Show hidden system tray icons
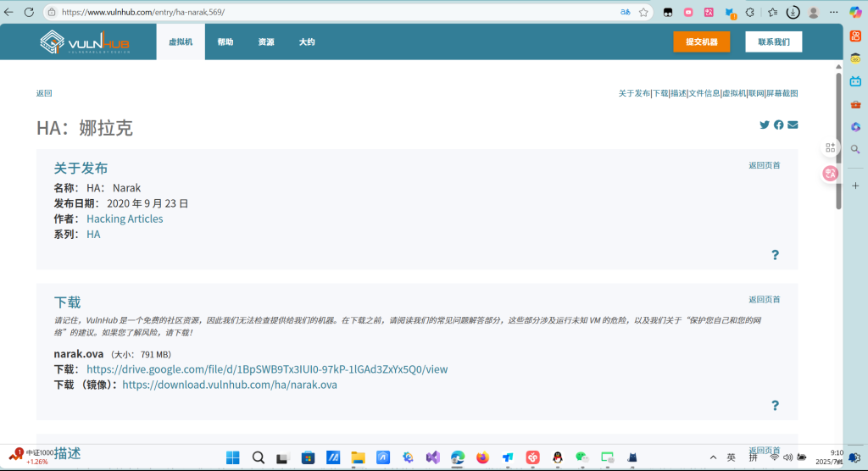Viewport: 868px width, 471px height. click(x=712, y=457)
